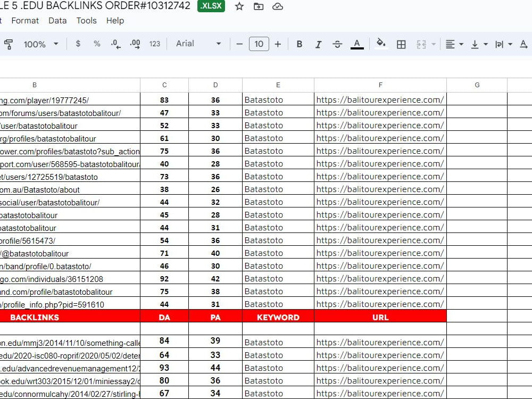Click the red PA header cell

click(215, 317)
